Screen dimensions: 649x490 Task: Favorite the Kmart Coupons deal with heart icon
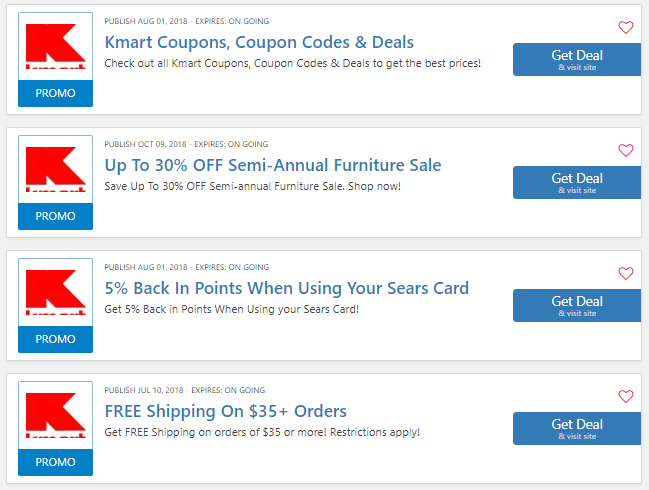[x=625, y=27]
